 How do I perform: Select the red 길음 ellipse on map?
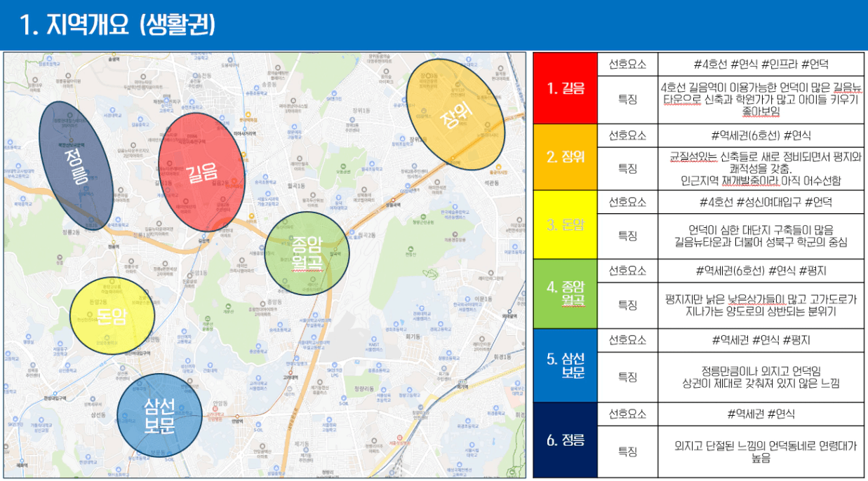click(201, 172)
